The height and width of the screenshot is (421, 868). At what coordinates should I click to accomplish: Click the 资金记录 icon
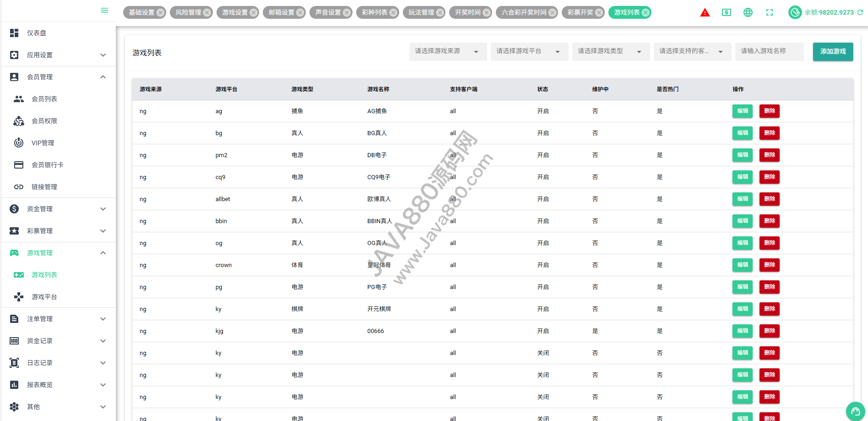14,341
